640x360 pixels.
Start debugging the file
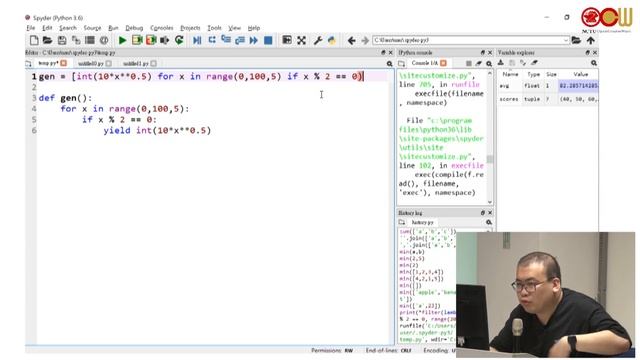tap(197, 40)
